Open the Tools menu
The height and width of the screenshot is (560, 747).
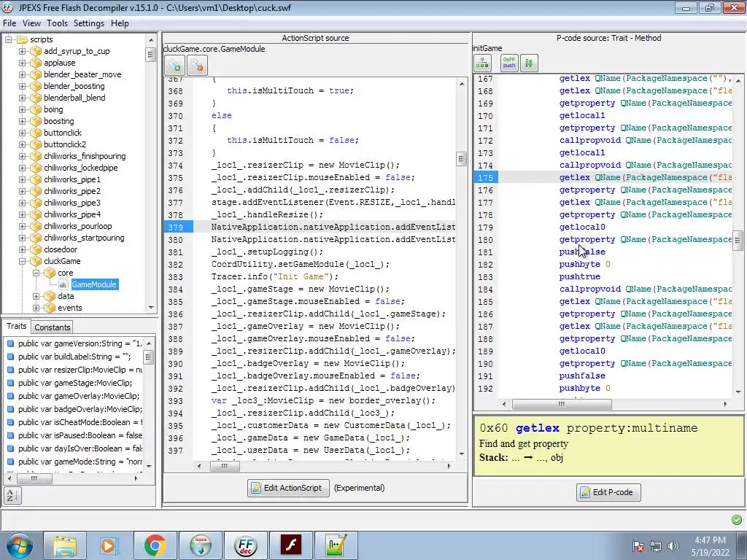57,23
